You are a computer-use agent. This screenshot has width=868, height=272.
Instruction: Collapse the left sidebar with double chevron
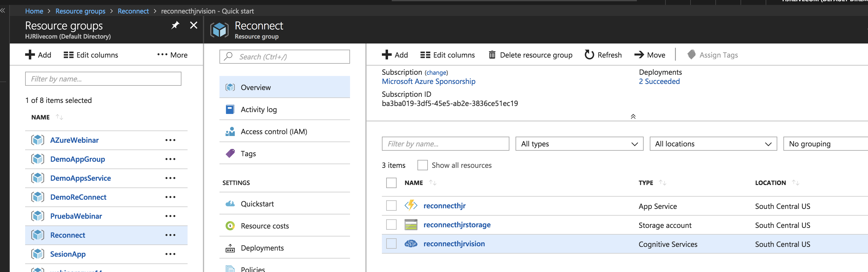3,10
